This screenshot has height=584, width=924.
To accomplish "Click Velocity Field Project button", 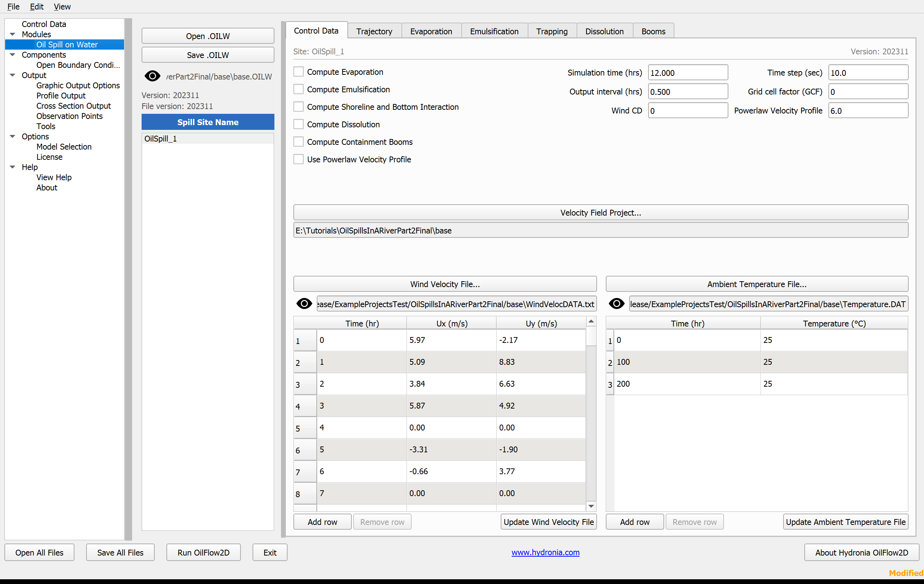I will coord(601,212).
